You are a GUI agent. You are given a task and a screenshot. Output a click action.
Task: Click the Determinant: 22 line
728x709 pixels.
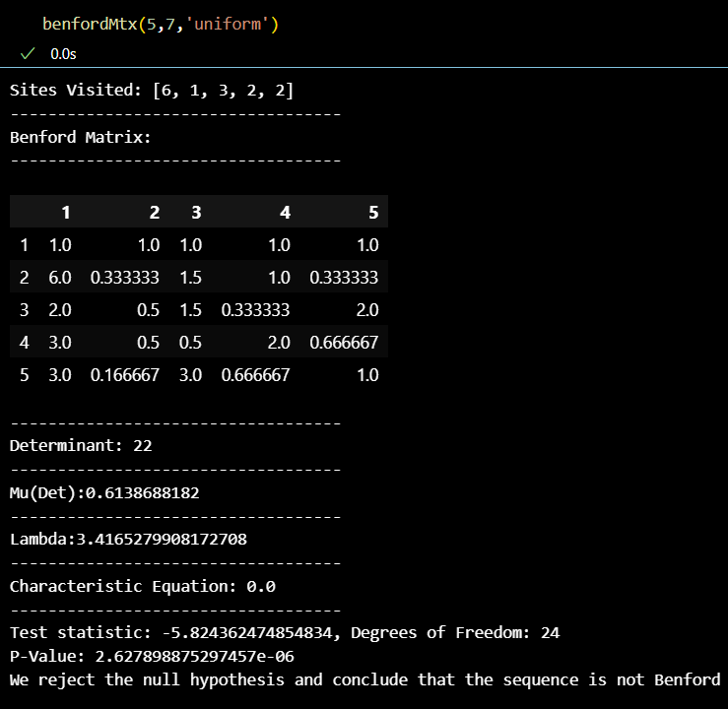point(81,445)
